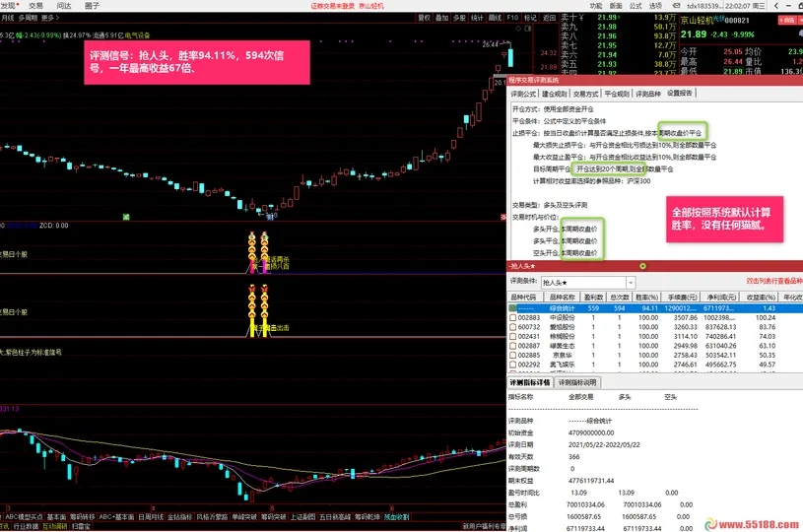Click the 叠加 toolbar button
The image size is (803, 532).
tap(441, 17)
